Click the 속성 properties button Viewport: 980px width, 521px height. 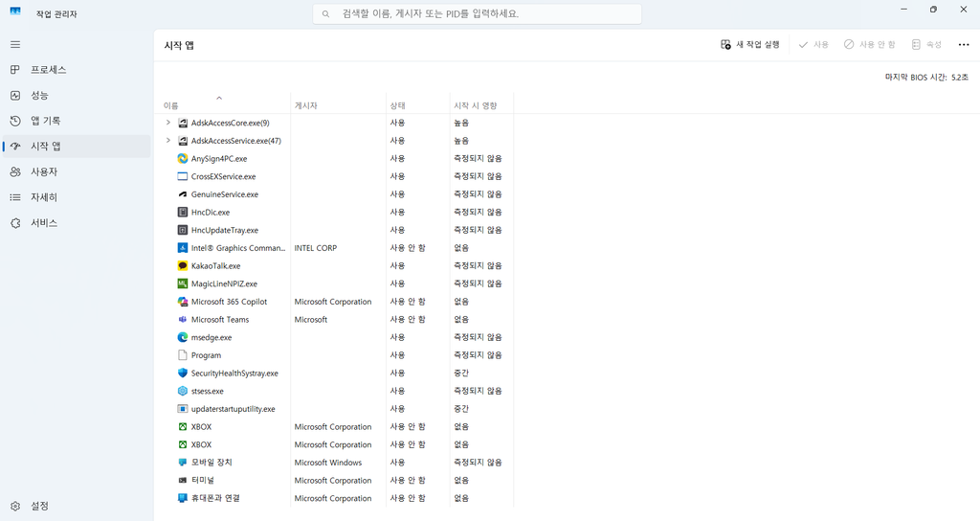coord(926,44)
